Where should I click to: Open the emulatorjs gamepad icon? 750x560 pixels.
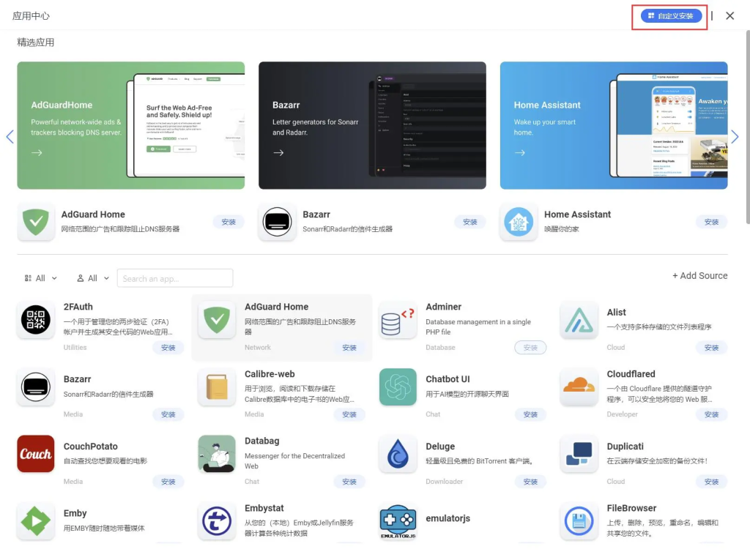398,520
